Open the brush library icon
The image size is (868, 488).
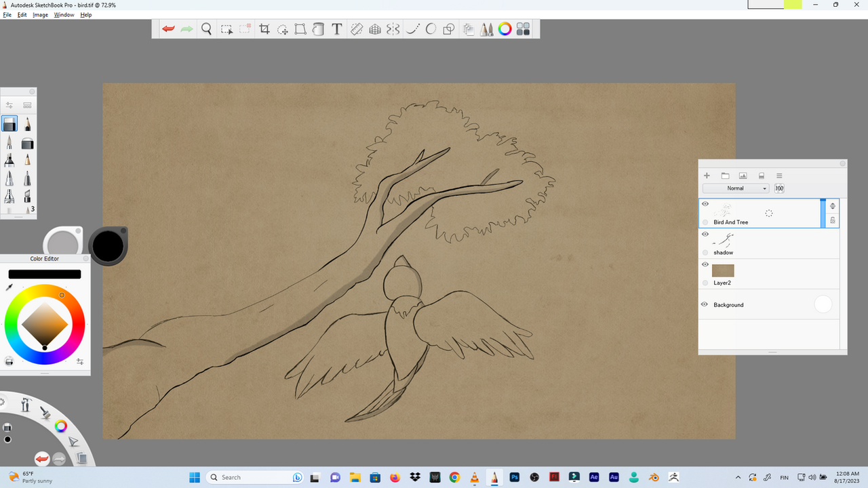27,105
